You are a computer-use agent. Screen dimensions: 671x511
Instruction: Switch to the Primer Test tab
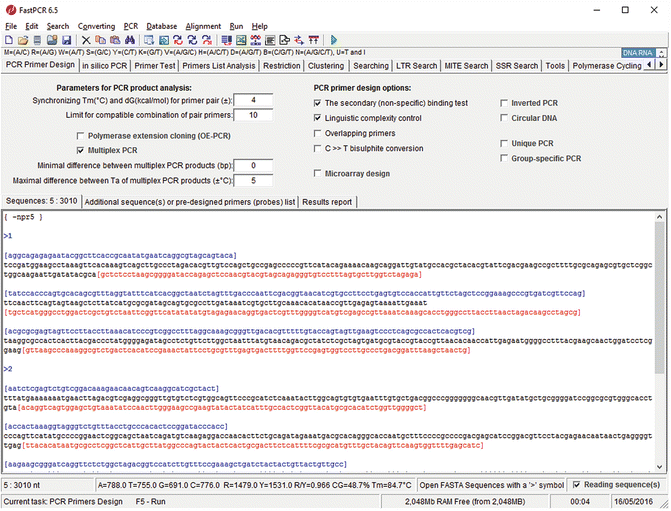(154, 66)
